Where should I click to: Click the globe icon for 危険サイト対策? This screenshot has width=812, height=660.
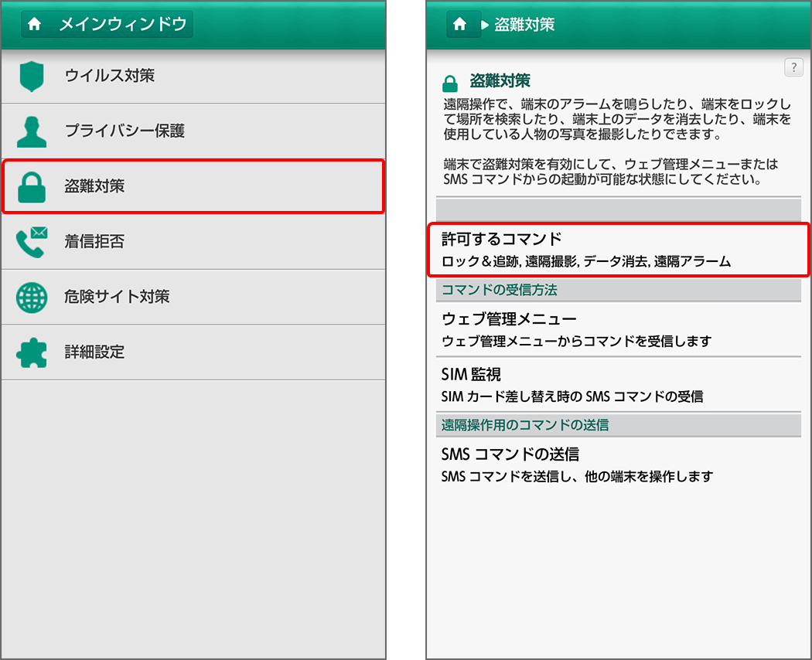(31, 298)
